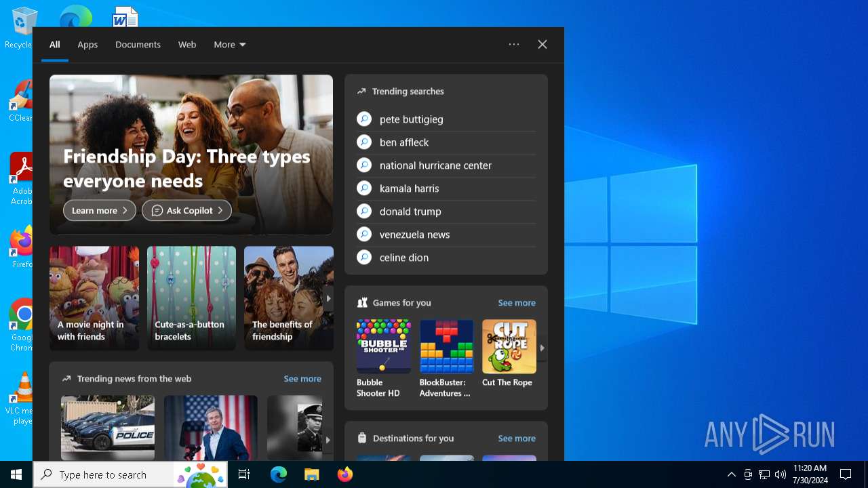
Task: Click search icon beside national hurricane center
Action: (x=364, y=165)
